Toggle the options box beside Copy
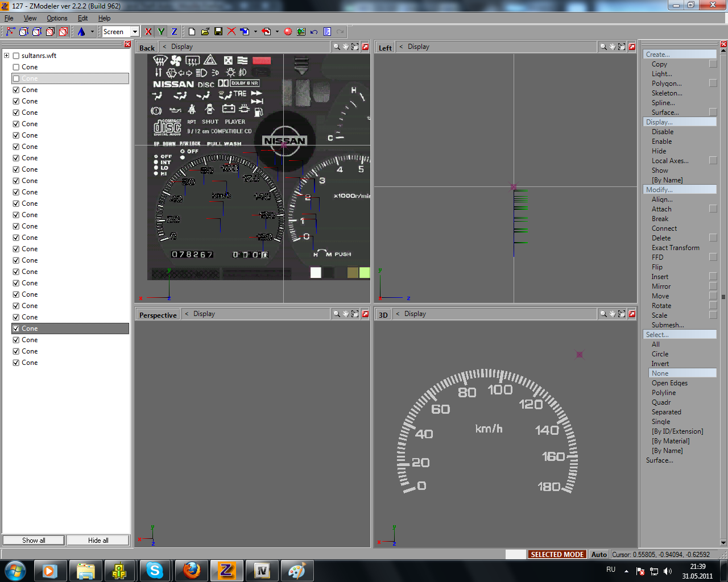This screenshot has width=728, height=582. pyautogui.click(x=713, y=64)
